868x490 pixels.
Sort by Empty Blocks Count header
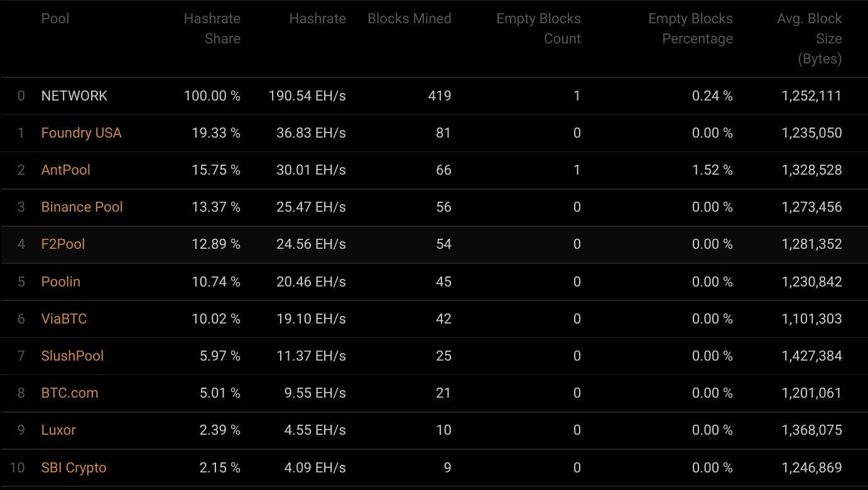538,29
